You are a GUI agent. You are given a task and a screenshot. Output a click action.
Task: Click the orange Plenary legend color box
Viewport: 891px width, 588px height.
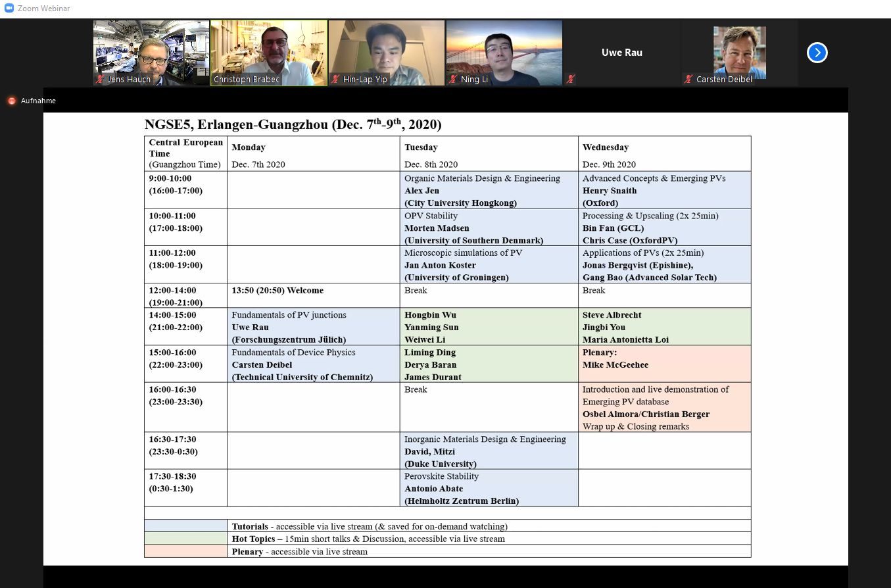coord(185,551)
